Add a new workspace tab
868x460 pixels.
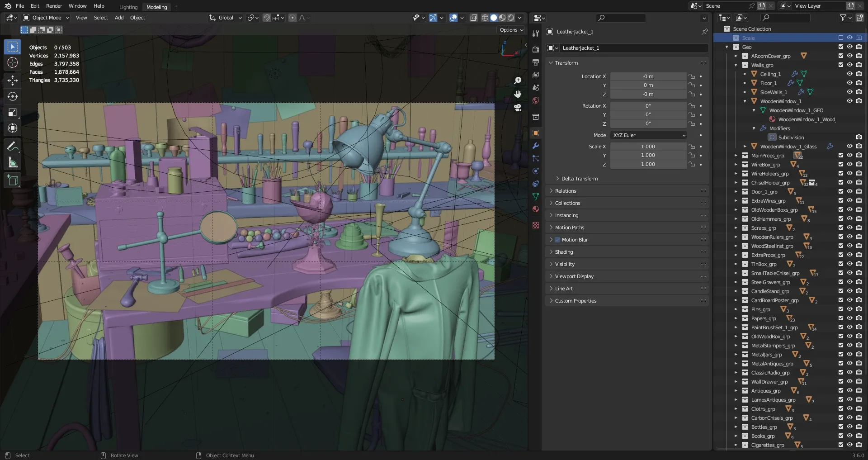point(176,7)
